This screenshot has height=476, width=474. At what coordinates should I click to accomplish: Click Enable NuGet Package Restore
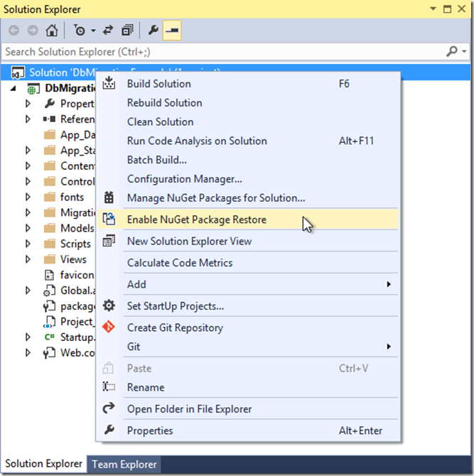[x=247, y=220]
